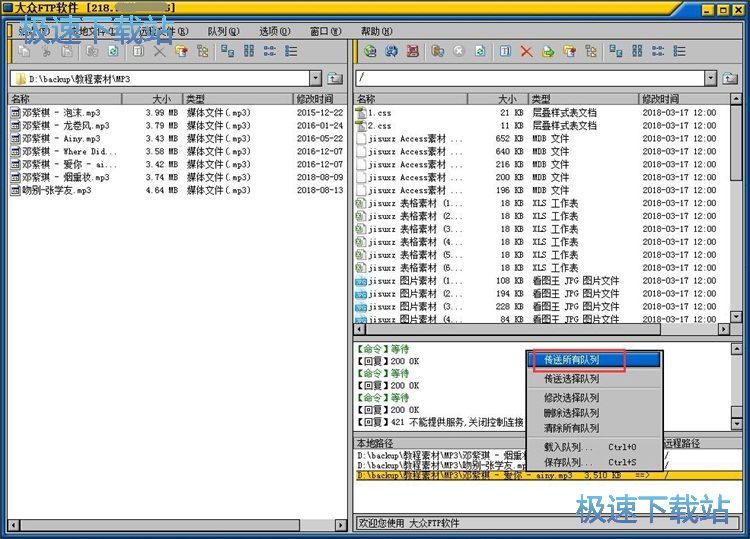Image resolution: width=750 pixels, height=539 pixels.
Task: Click inside the remote path field
Action: point(530,78)
